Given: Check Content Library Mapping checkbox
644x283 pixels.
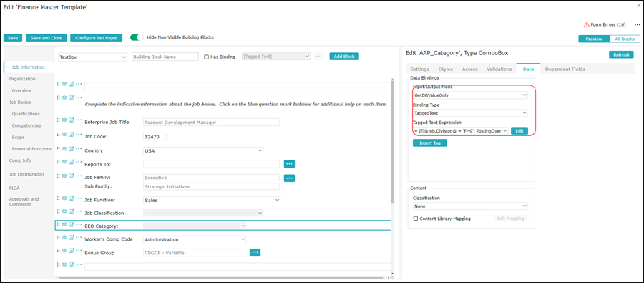Looking at the screenshot, I should [416, 219].
